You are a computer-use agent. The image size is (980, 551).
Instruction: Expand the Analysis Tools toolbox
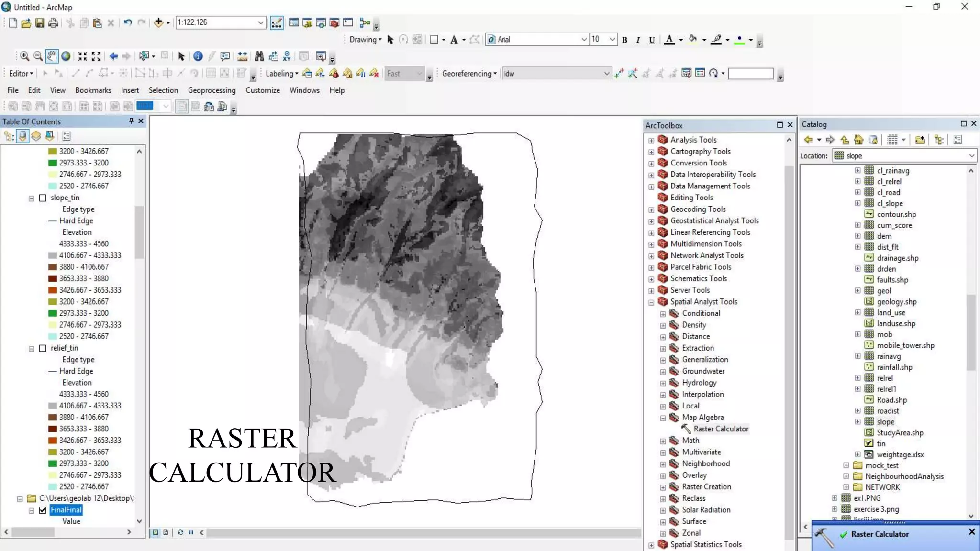(651, 140)
